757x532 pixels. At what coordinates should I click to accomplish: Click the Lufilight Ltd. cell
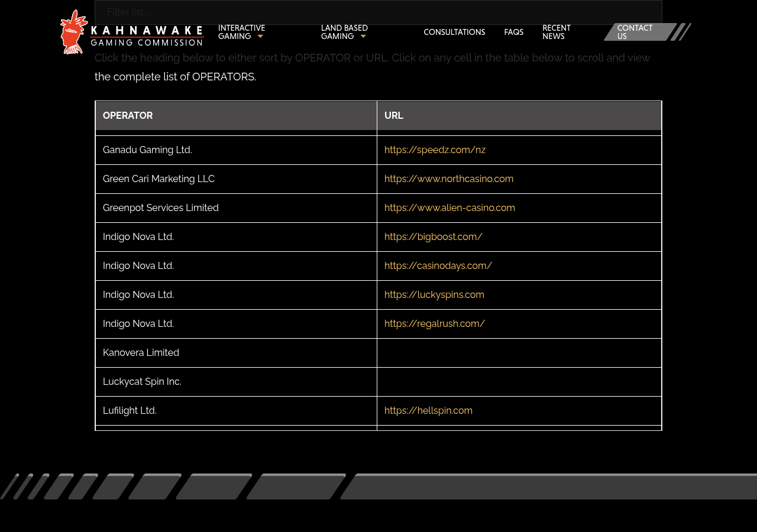pyautogui.click(x=236, y=411)
